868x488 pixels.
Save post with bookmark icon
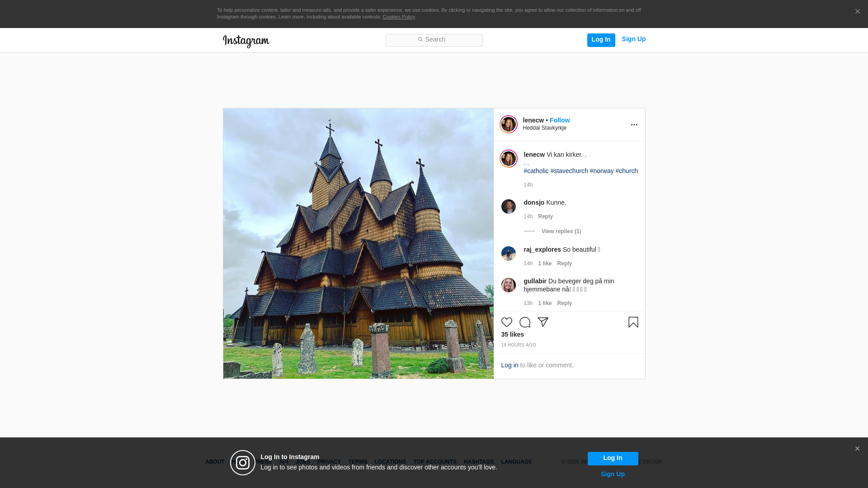coord(633,322)
